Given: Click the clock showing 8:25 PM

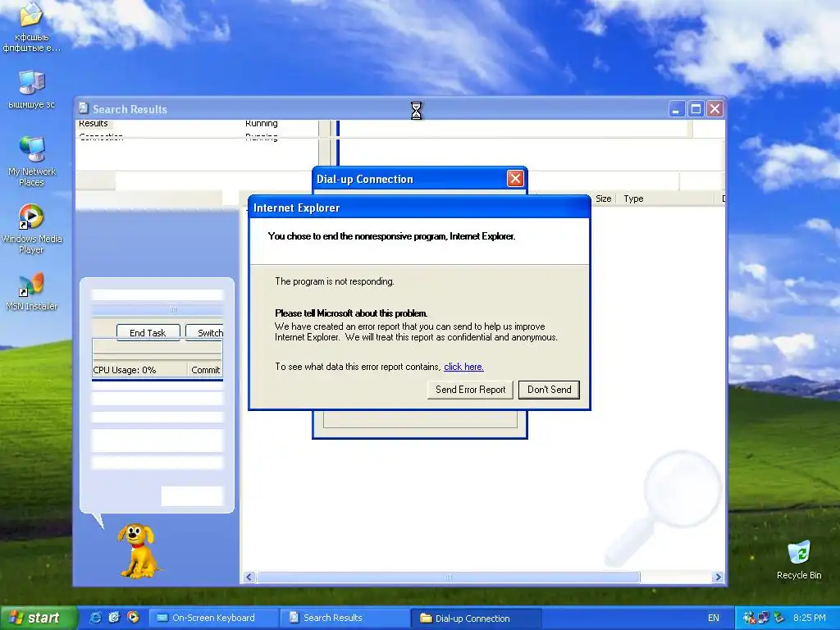Looking at the screenshot, I should (809, 618).
